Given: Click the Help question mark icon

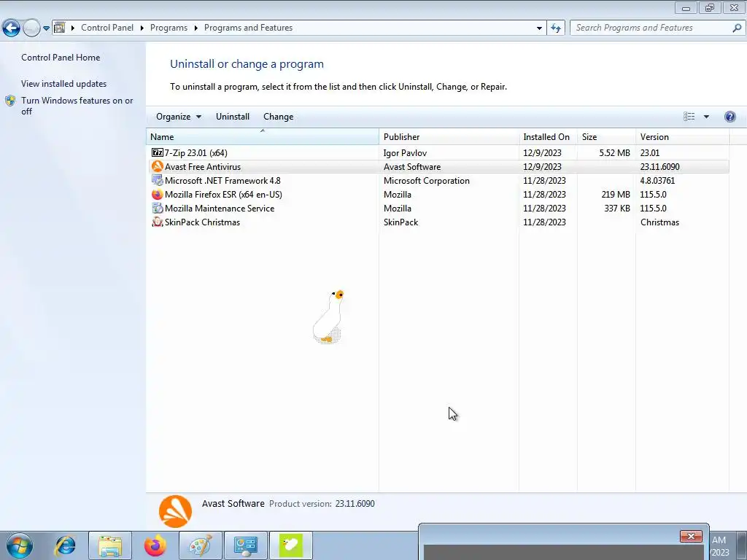Looking at the screenshot, I should [729, 117].
